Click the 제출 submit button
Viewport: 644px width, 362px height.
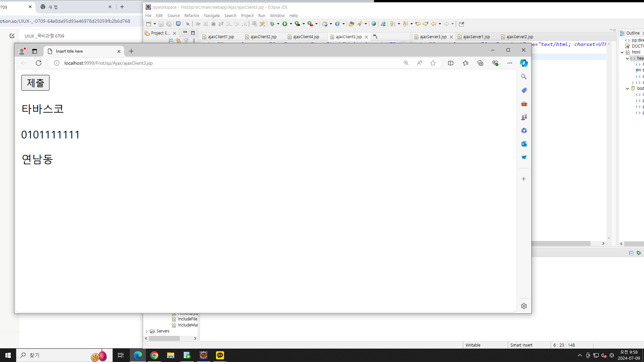click(35, 83)
